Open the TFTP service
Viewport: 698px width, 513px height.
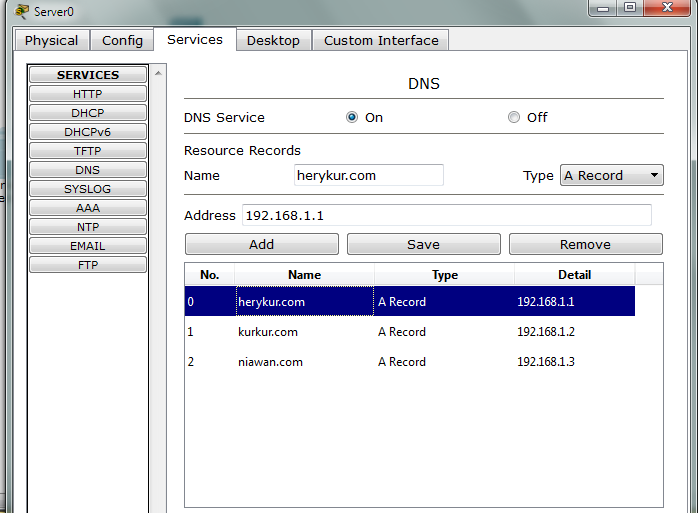pyautogui.click(x=88, y=151)
